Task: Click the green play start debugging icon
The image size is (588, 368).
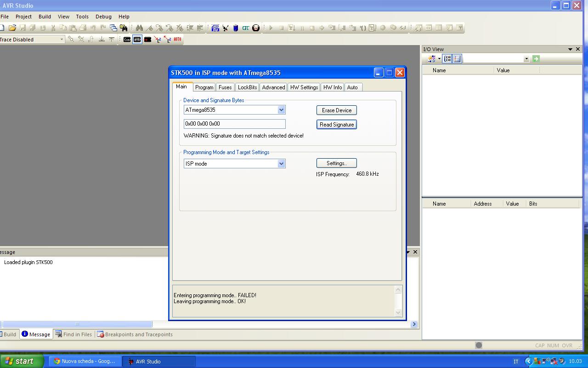Action: pyautogui.click(x=271, y=28)
